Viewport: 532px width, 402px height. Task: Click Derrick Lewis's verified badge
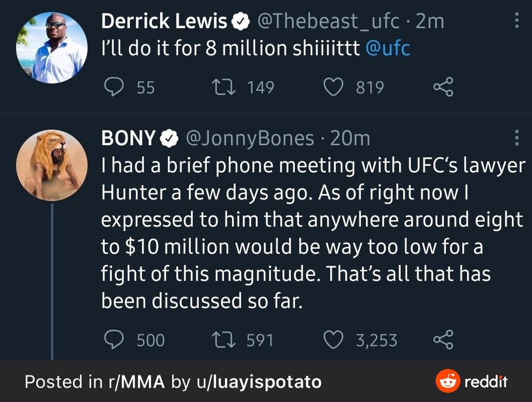pos(240,22)
